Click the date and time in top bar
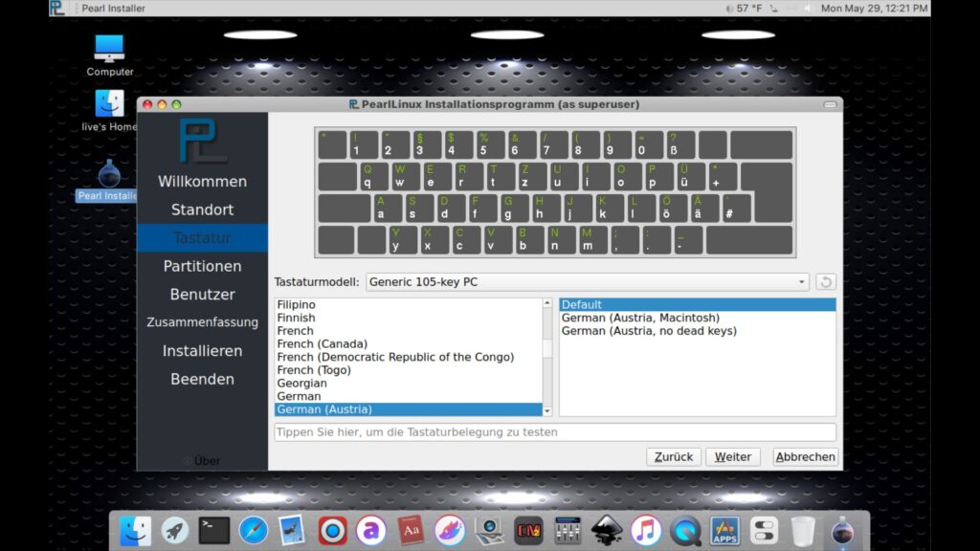The width and height of the screenshot is (980, 551). pos(874,8)
